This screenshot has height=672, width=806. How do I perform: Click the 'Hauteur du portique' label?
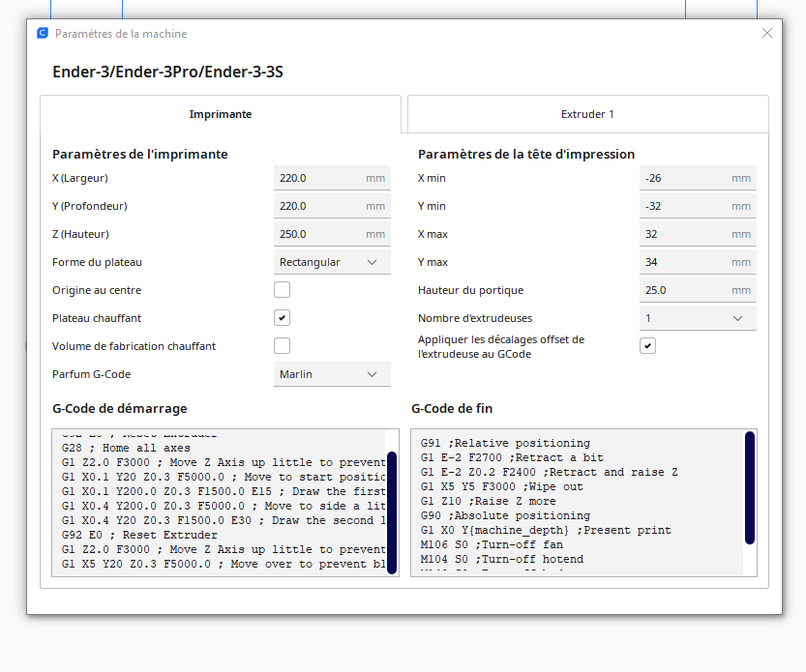(x=470, y=290)
